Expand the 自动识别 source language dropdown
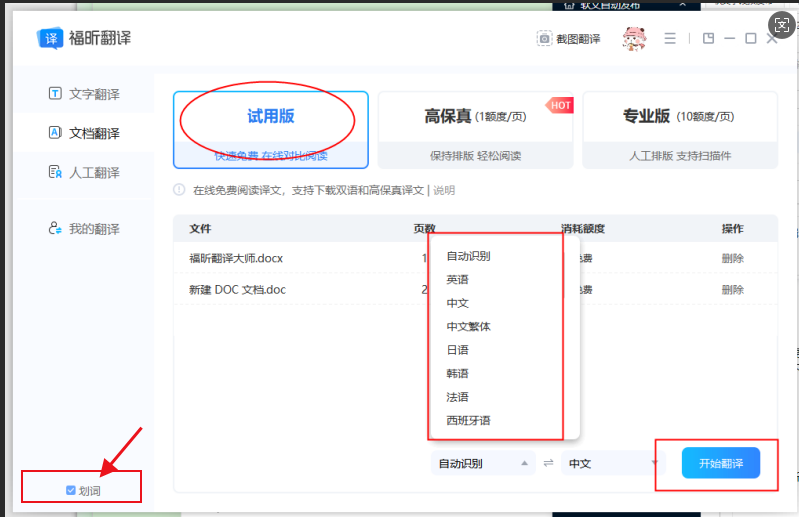Image resolution: width=799 pixels, height=517 pixels. click(x=483, y=463)
